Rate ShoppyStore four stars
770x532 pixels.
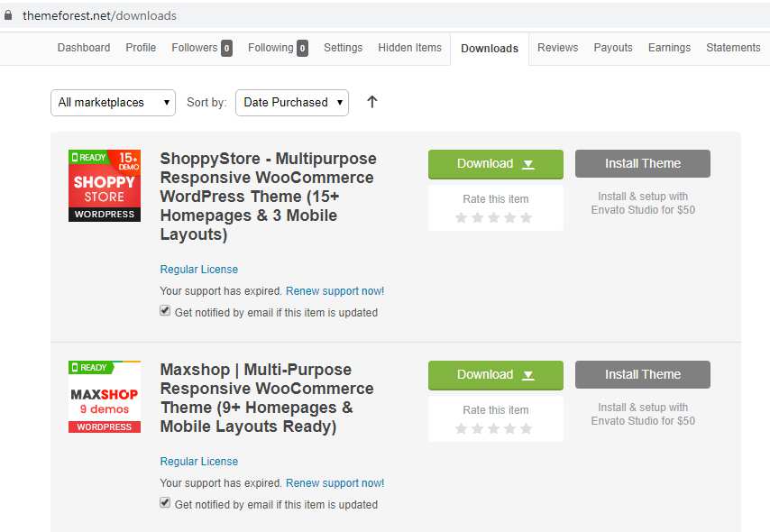509,217
